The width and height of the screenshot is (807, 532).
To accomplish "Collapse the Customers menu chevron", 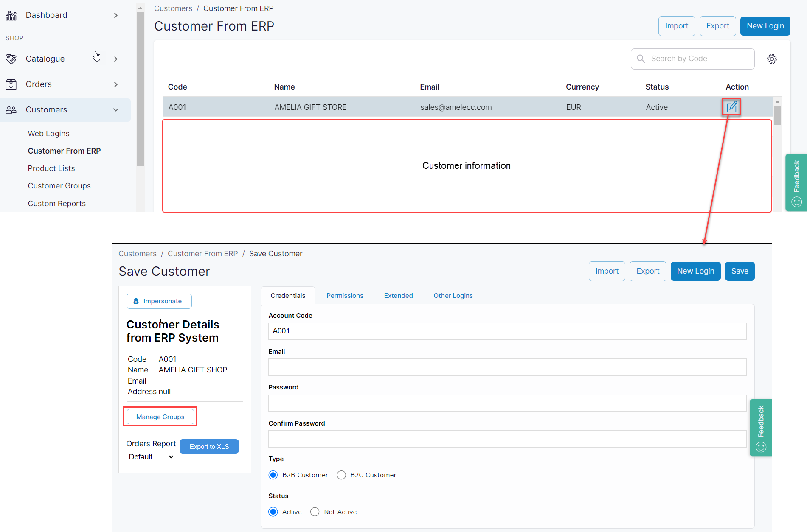I will pos(116,110).
